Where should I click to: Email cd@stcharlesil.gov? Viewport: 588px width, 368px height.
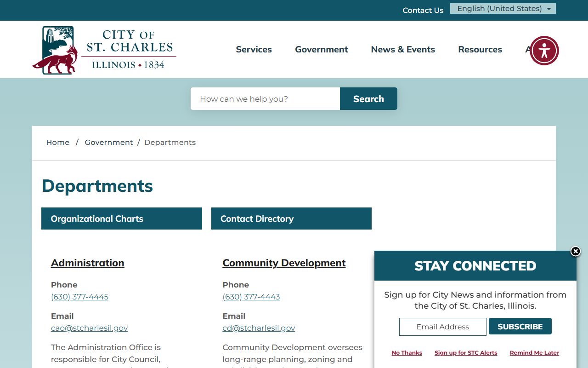point(259,328)
